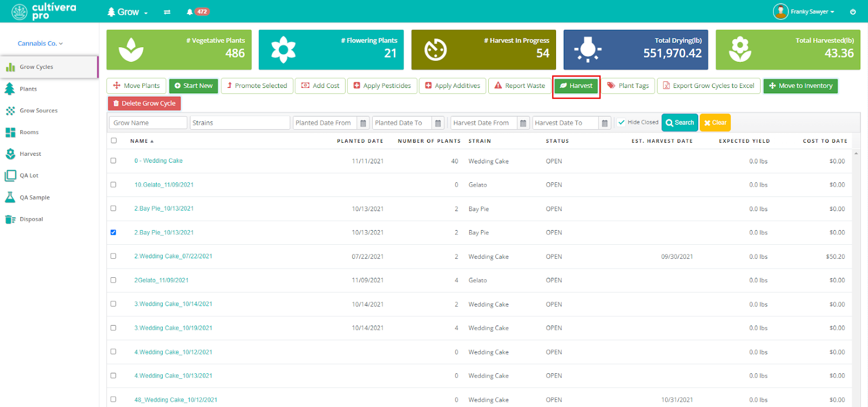Screen dimensions: 868x407
Task: Click Apply Additives button
Action: (x=452, y=86)
